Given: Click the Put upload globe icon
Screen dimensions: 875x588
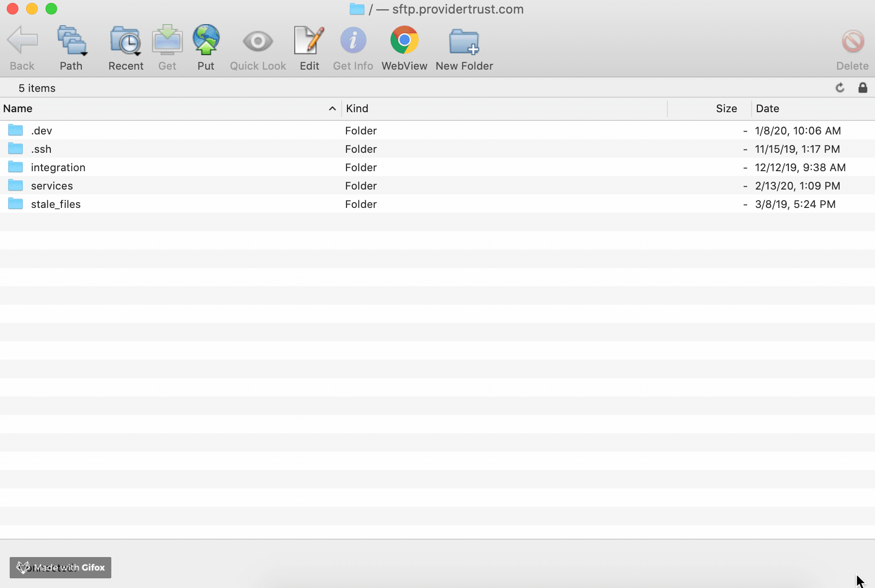Looking at the screenshot, I should coord(206,40).
